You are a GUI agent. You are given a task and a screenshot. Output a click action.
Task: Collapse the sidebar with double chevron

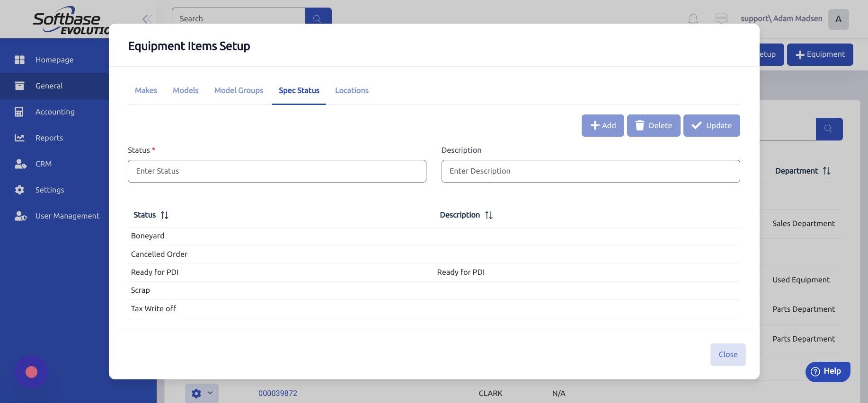click(147, 19)
